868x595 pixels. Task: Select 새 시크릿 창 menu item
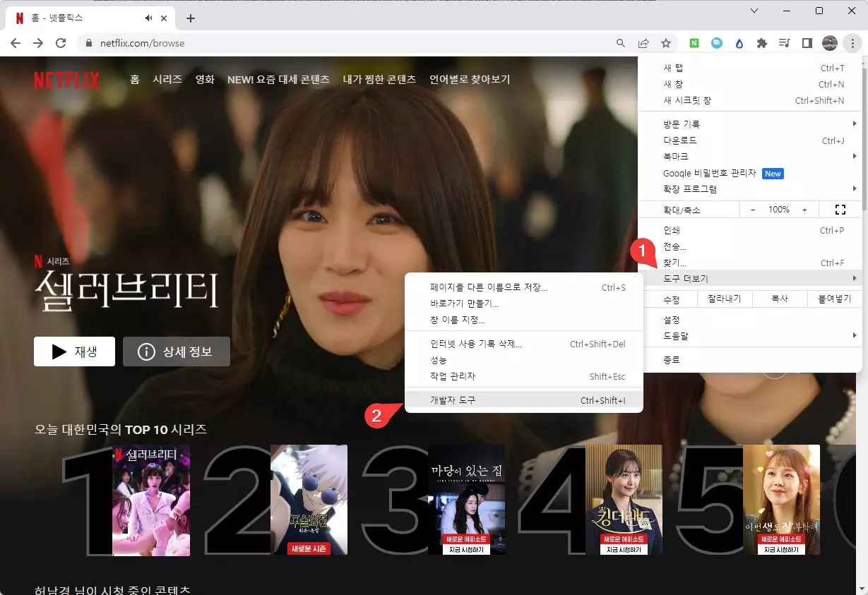(x=750, y=100)
